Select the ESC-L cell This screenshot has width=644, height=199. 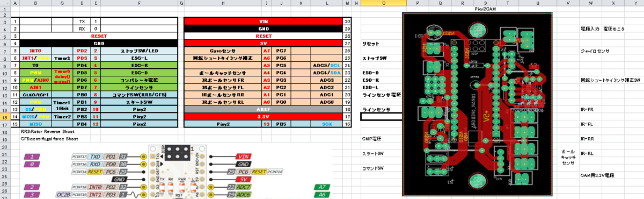138,58
